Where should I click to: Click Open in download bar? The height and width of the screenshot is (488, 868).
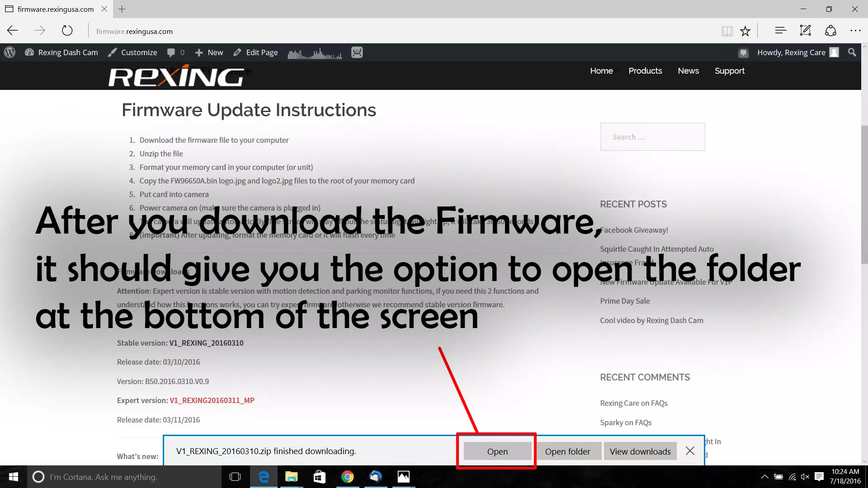click(497, 451)
